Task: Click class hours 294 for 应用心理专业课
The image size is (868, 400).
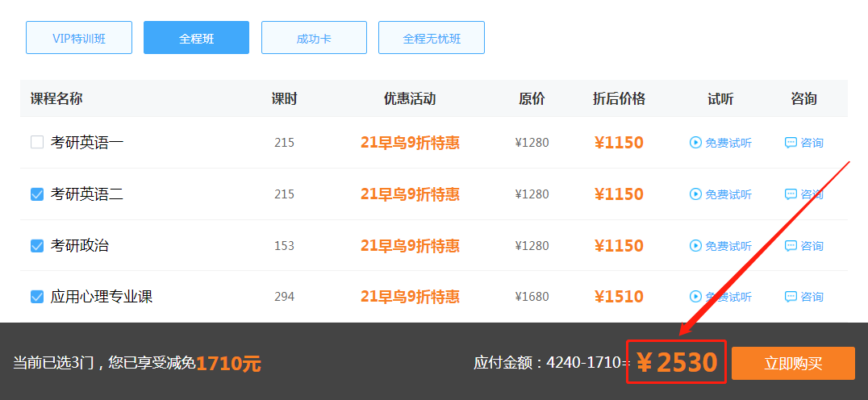Action: point(284,297)
